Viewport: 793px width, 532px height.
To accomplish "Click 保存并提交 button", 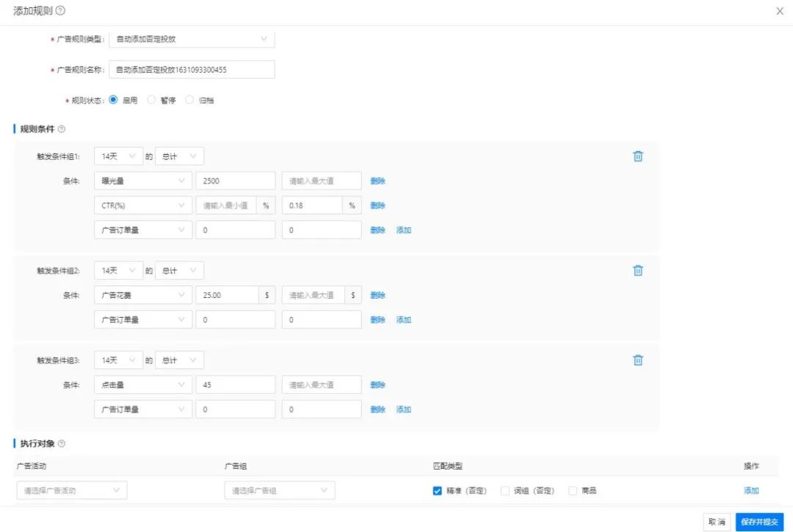I will tap(759, 522).
